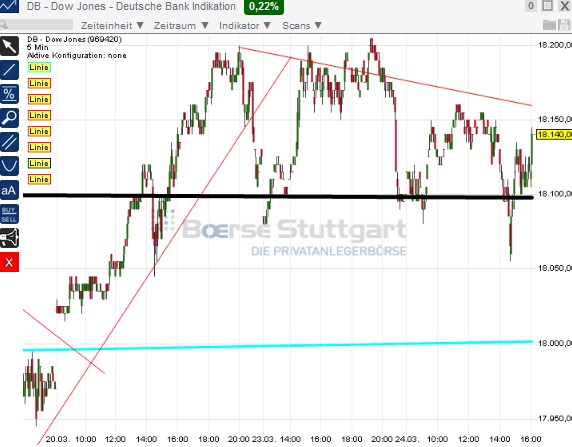Select the parabola curve drawing tool
The height and width of the screenshot is (447, 572).
point(9,166)
